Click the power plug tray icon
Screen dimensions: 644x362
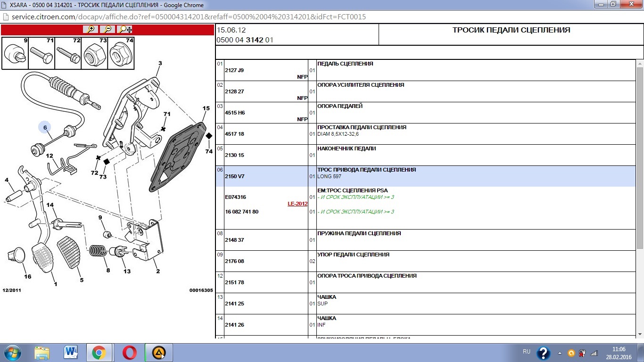pyautogui.click(x=583, y=353)
